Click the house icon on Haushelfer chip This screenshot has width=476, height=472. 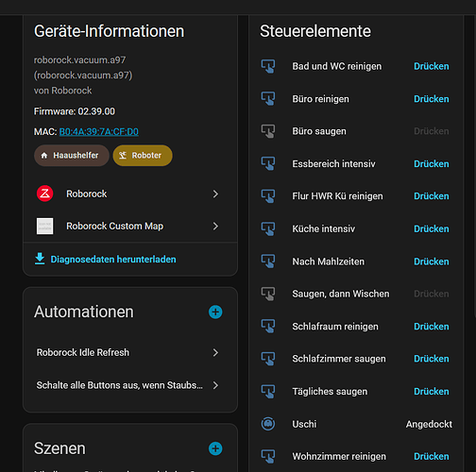(44, 156)
